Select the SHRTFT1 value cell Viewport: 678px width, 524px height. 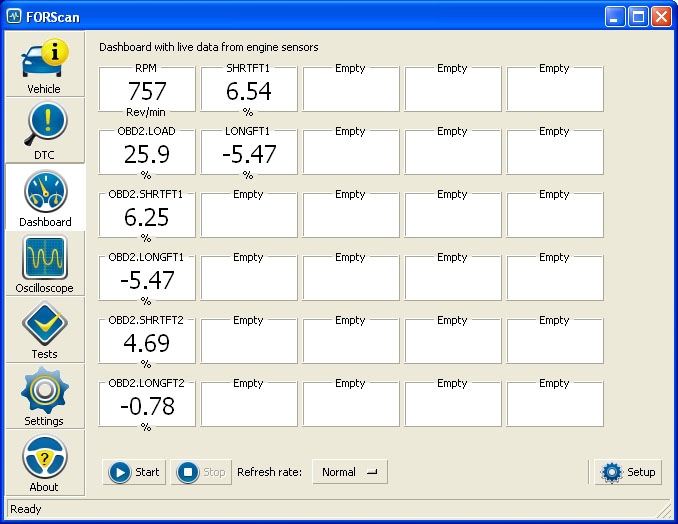click(x=249, y=90)
